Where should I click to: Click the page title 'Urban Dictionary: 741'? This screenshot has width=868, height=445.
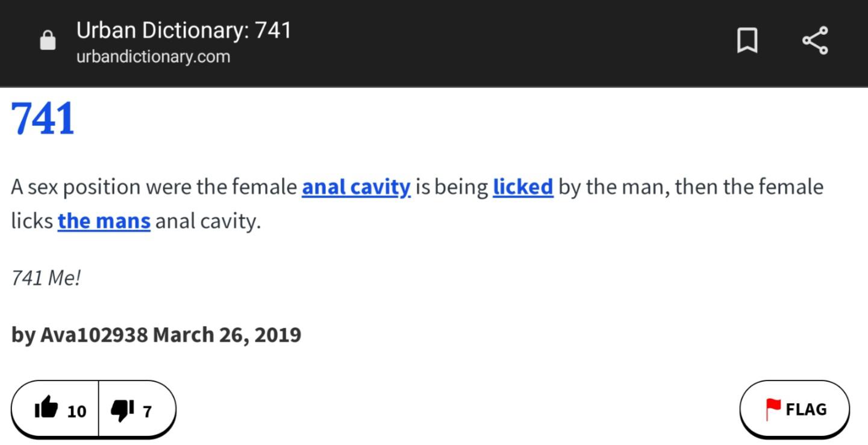pyautogui.click(x=184, y=30)
